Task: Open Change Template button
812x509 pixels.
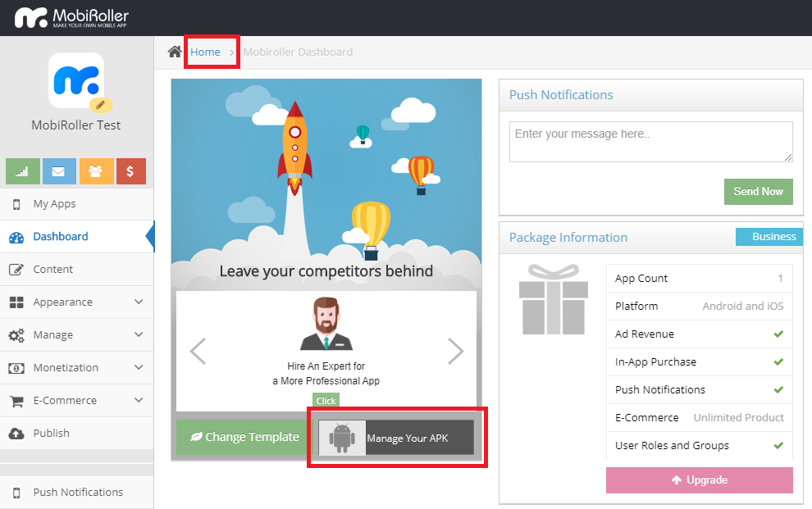Action: tap(244, 437)
